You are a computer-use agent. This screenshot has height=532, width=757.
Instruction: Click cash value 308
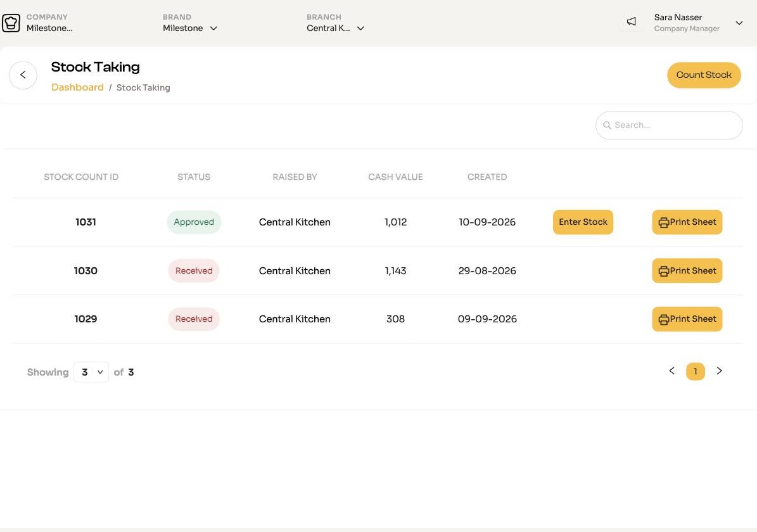click(x=395, y=319)
